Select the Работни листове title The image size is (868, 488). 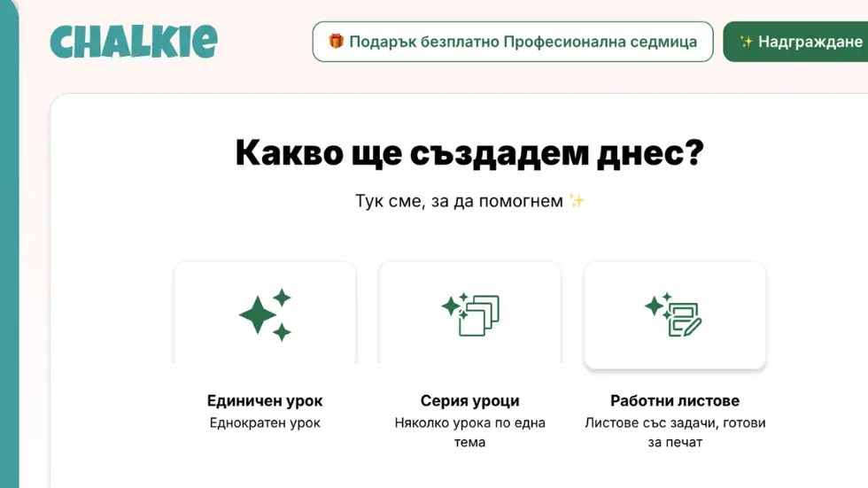[675, 400]
